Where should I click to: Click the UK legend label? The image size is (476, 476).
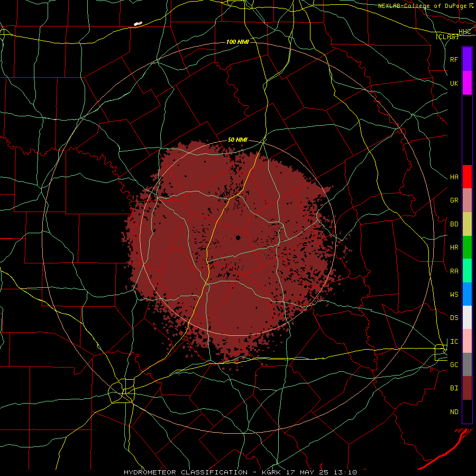[454, 83]
